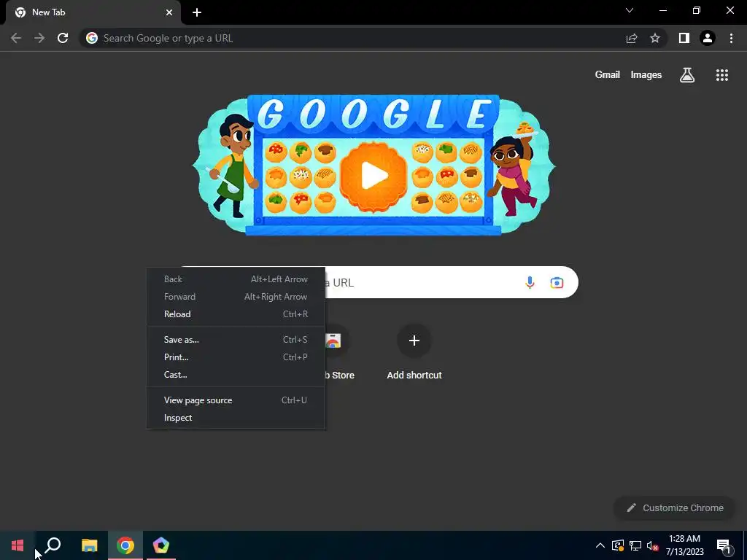
Task: Click the Share this page icon
Action: tap(632, 38)
